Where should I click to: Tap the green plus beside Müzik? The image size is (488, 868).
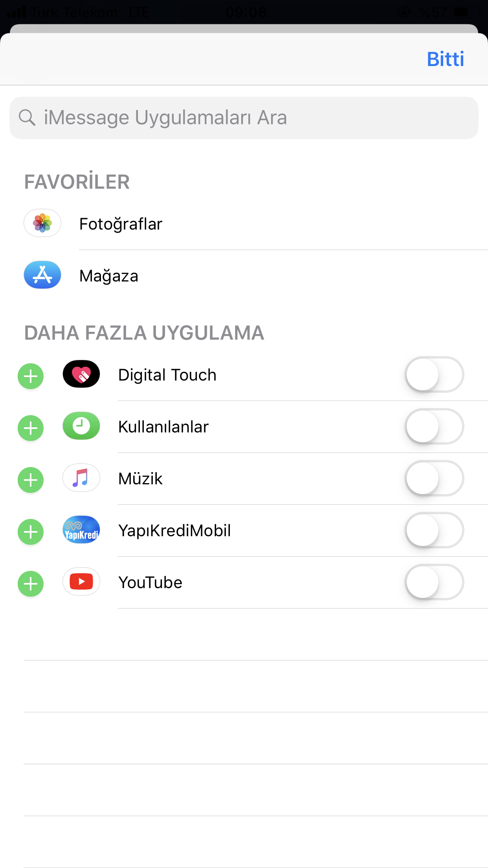click(31, 480)
